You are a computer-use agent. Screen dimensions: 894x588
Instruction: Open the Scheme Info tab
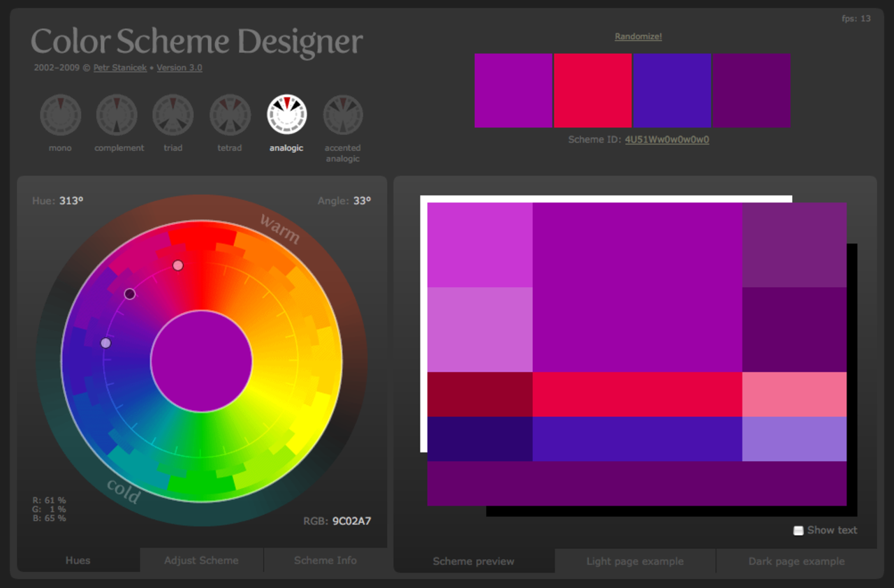(x=325, y=560)
